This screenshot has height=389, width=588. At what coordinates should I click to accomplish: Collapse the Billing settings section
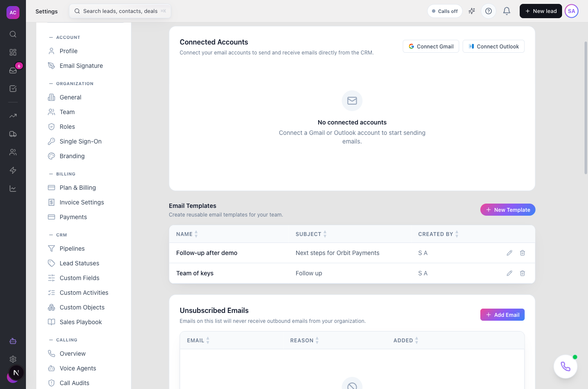click(62, 174)
